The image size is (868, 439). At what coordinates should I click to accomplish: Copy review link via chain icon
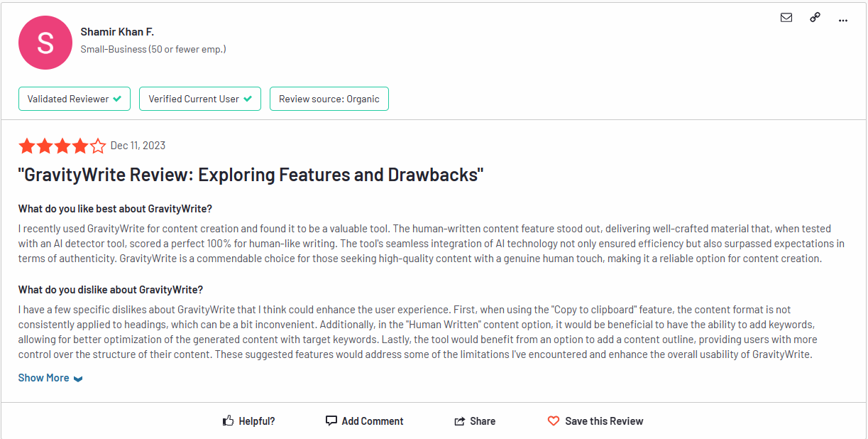(815, 18)
